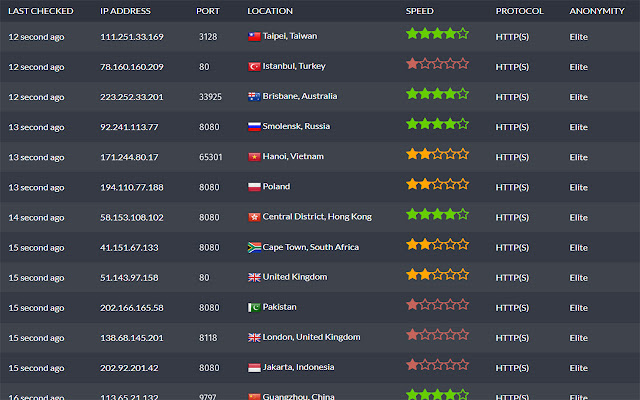Click Elite anonymity in Istanbul row
Image resolution: width=640 pixels, height=400 pixels.
tap(579, 67)
